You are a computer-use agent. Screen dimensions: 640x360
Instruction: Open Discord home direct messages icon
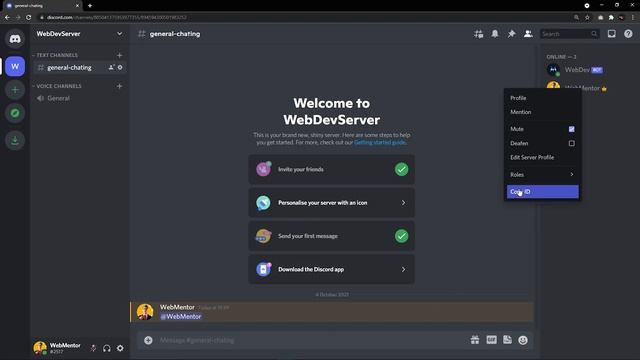click(15, 39)
